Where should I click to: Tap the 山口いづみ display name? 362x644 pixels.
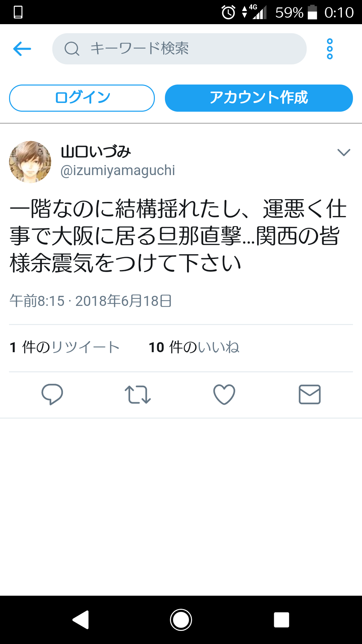point(96,152)
